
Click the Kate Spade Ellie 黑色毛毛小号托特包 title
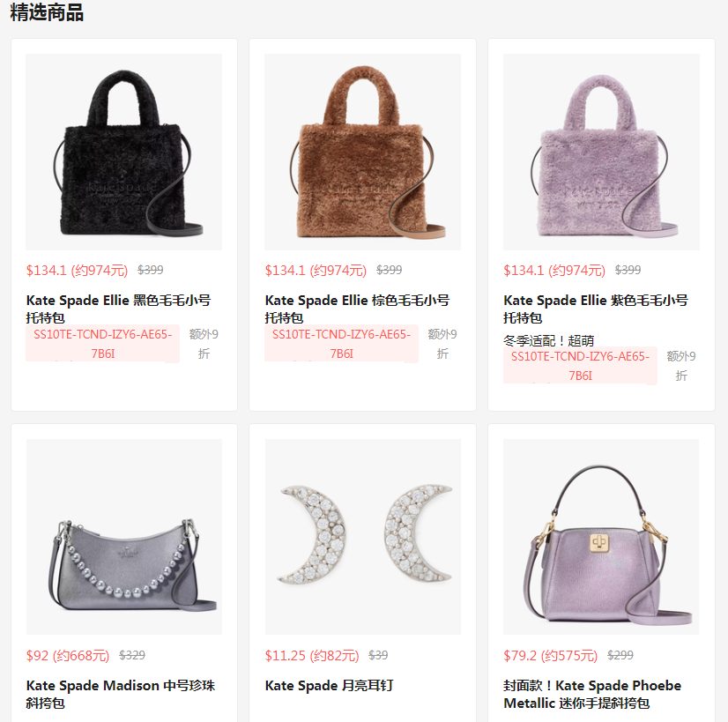tap(118, 309)
